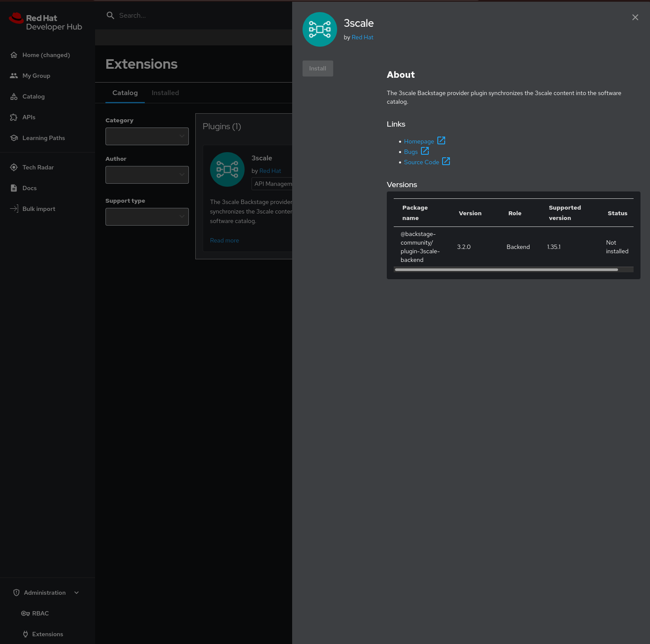Click the 'Status' column header
This screenshot has width=650, height=644.
[x=618, y=213]
